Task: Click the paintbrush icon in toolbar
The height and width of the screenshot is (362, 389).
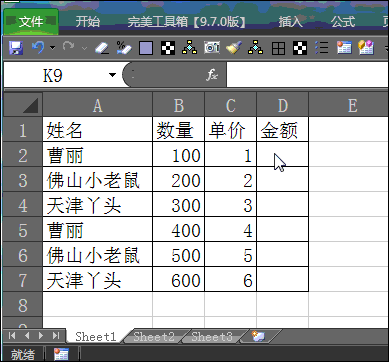Action: click(x=234, y=48)
